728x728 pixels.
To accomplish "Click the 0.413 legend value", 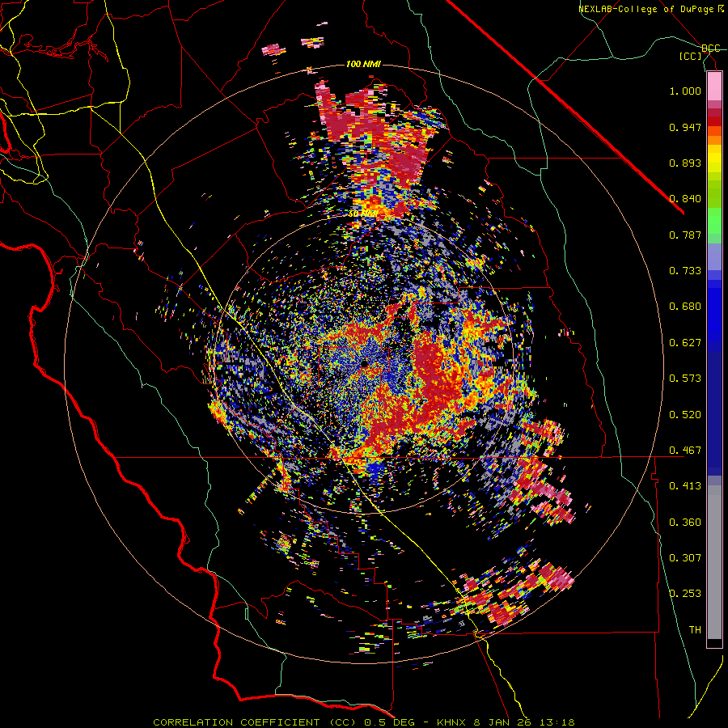I will (685, 486).
